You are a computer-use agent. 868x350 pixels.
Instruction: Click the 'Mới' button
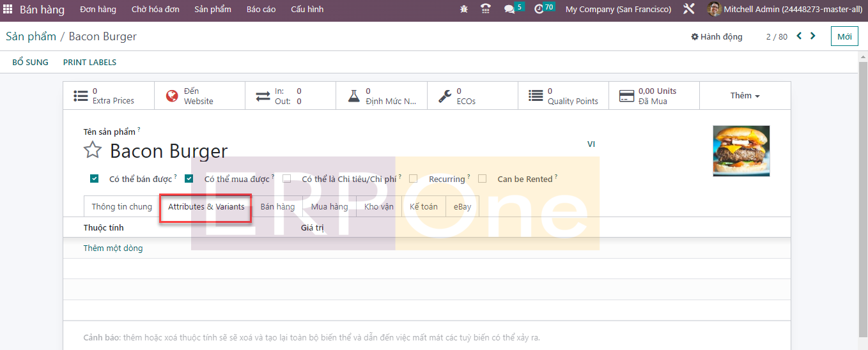(x=844, y=36)
